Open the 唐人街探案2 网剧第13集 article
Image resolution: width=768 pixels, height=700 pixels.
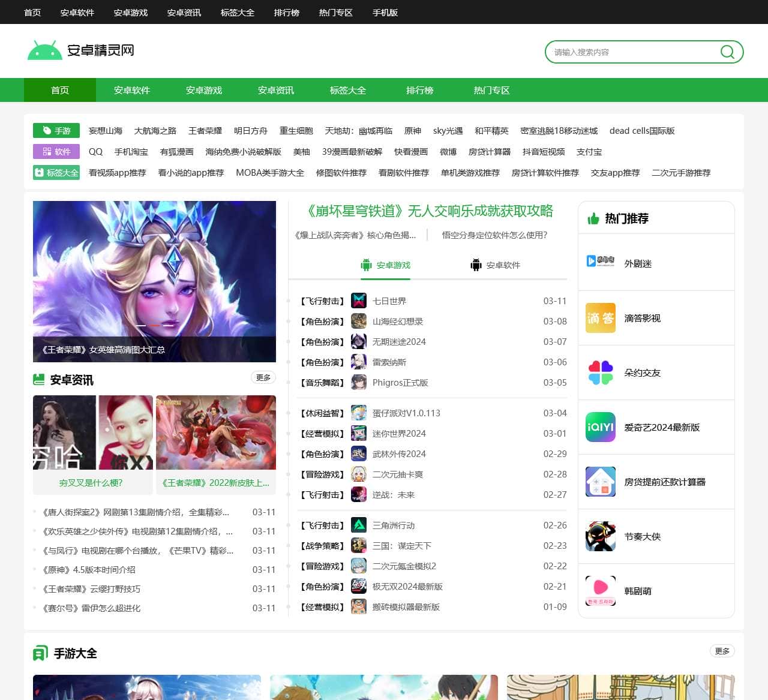click(x=136, y=512)
